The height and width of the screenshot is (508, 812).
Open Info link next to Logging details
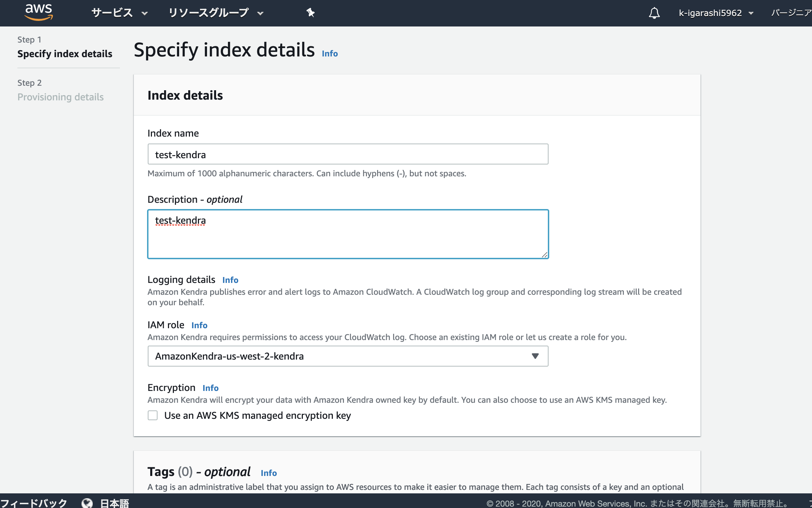click(230, 280)
